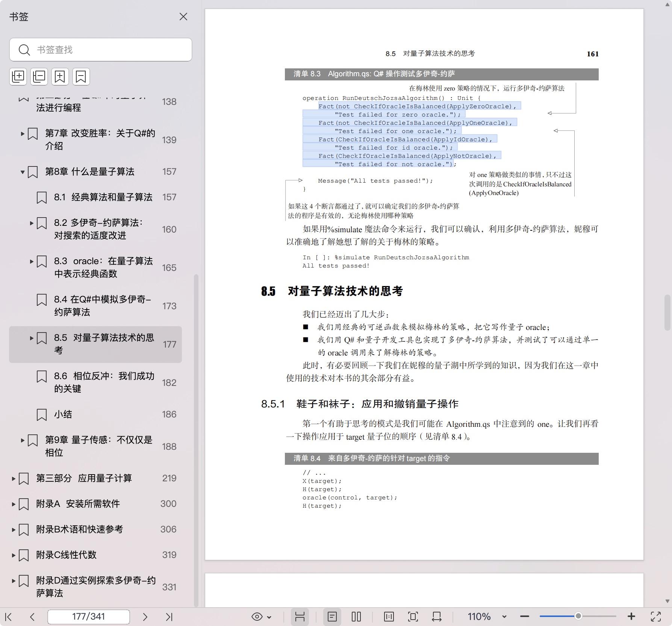Click 清单 8.4 code listing header
This screenshot has height=626, width=672.
(x=442, y=458)
